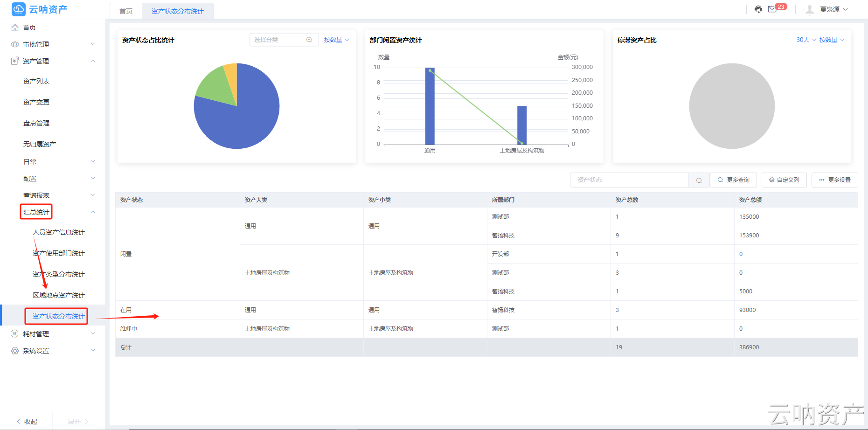
Task: Open 人员资产信息统计 report
Action: click(x=59, y=232)
